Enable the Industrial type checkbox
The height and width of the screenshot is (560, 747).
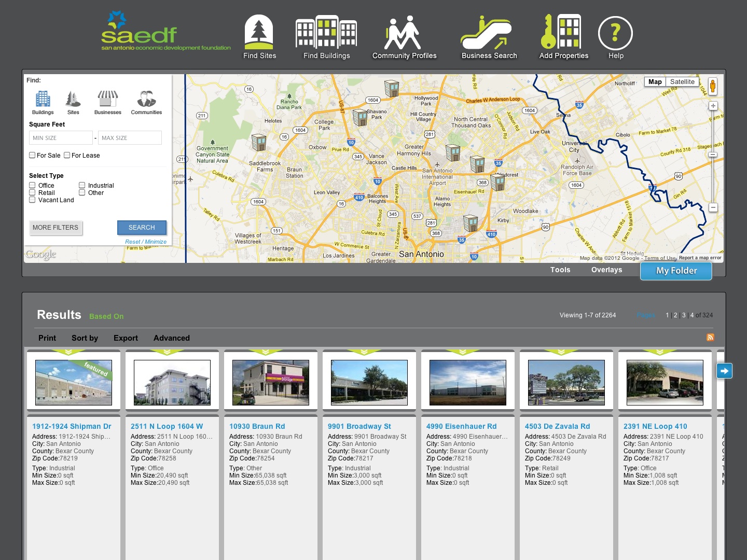coord(82,185)
